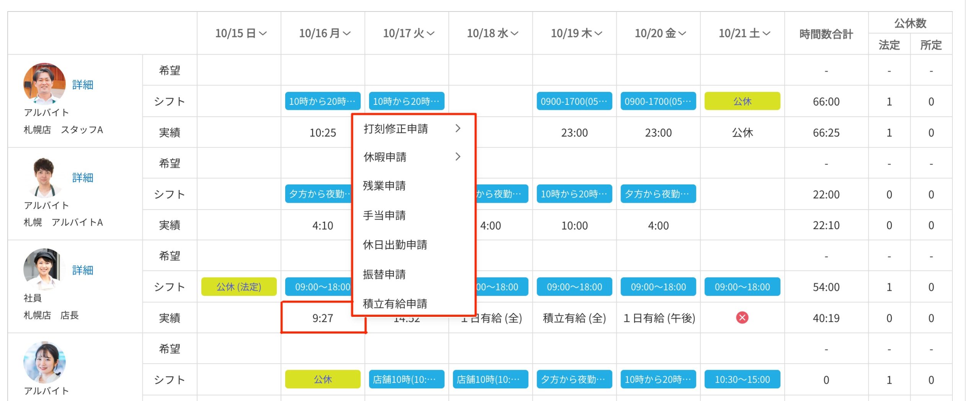Choose 休日出勤申請 in the menu
This screenshot has width=980, height=401.
(x=395, y=245)
